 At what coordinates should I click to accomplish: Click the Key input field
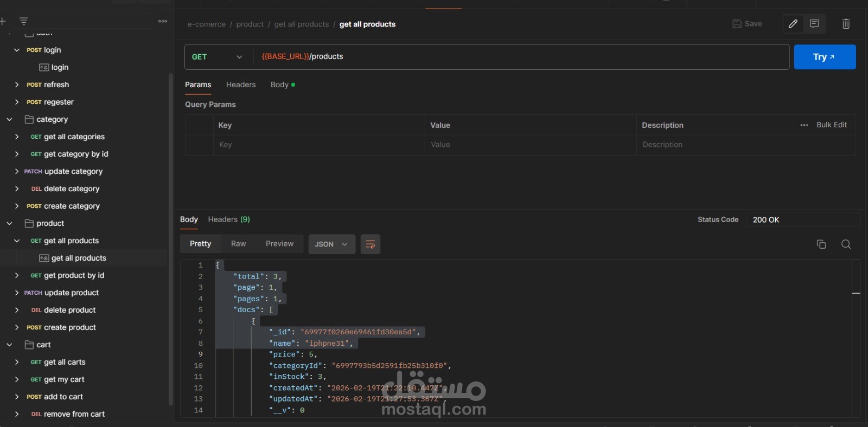pyautogui.click(x=320, y=145)
